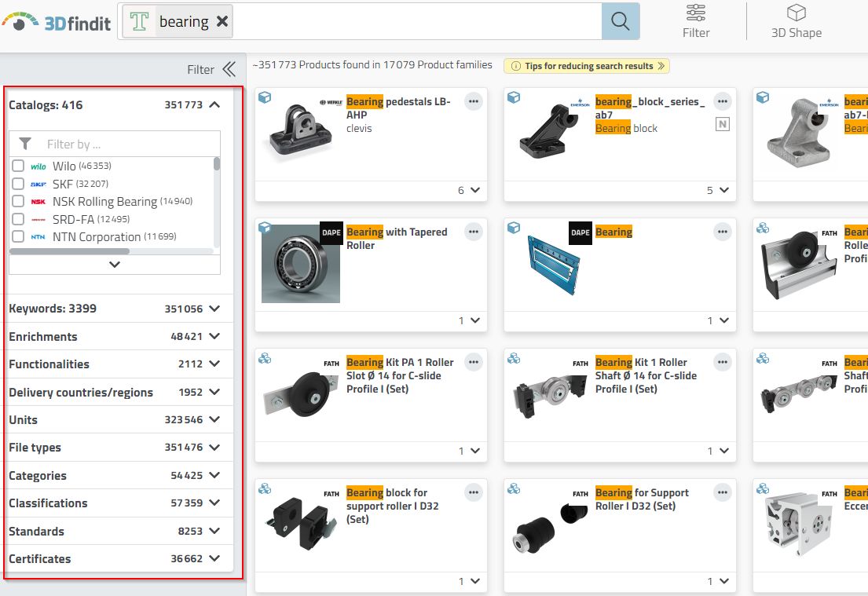
Task: Check the SRD-FA catalog checkbox
Action: (x=18, y=218)
